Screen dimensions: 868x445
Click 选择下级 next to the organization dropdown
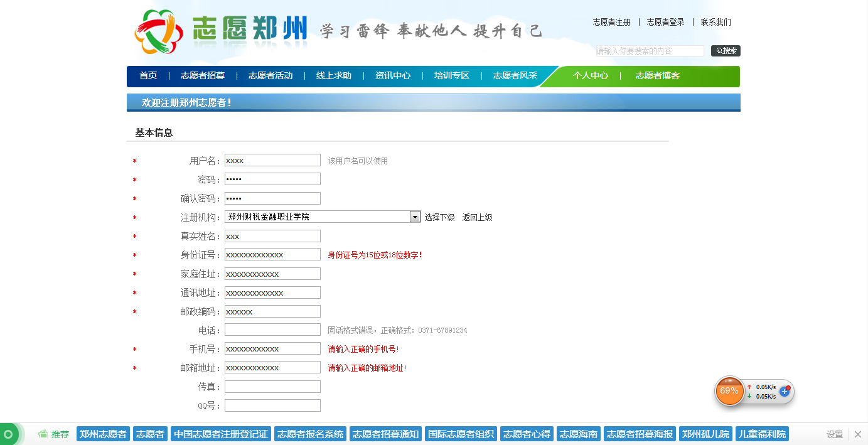pos(439,218)
